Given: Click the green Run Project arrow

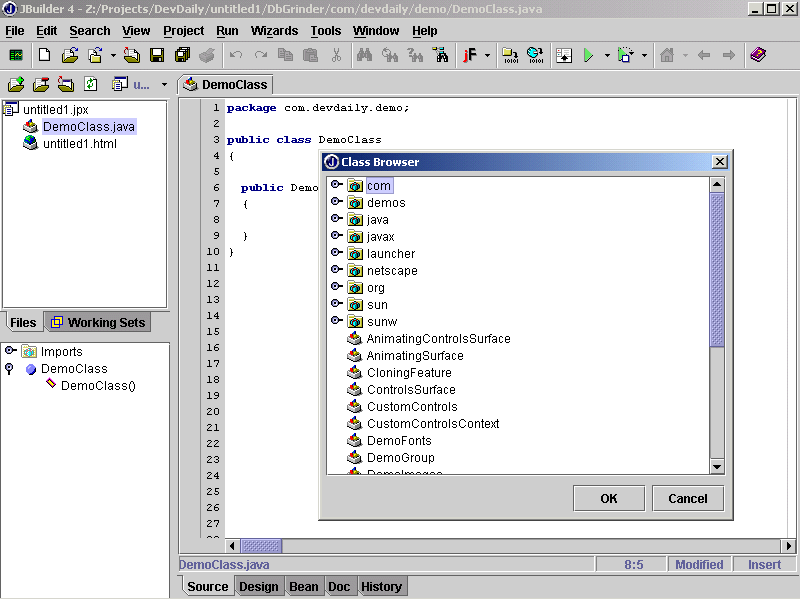Looking at the screenshot, I should 588,55.
